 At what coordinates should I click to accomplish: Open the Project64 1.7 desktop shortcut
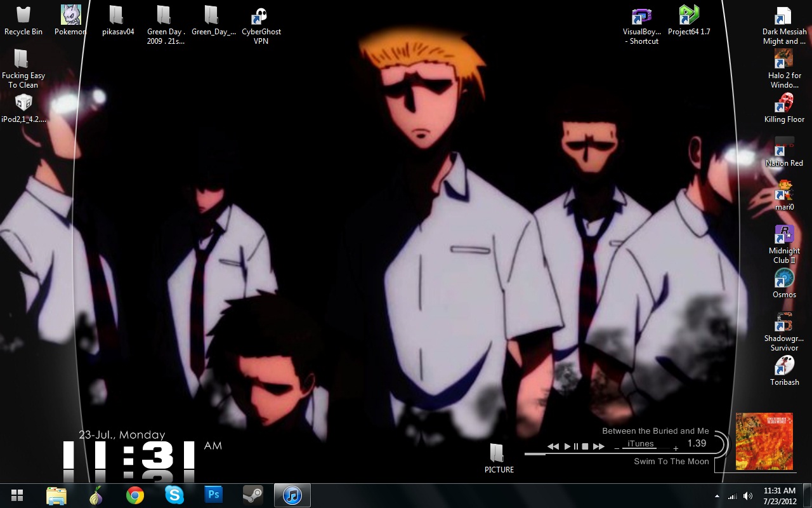pos(688,15)
